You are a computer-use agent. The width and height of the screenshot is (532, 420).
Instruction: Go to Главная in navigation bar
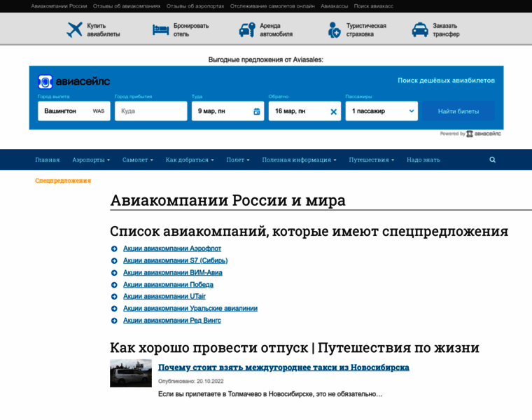click(x=48, y=160)
